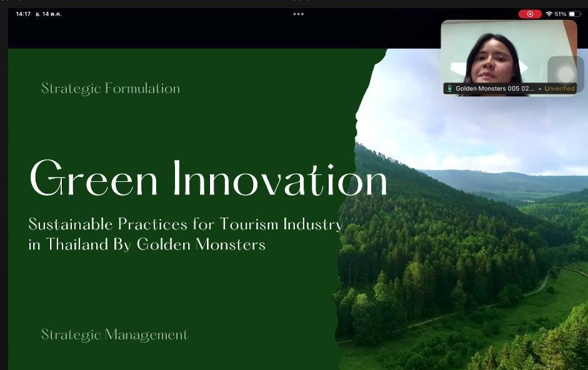
Task: Click the 'in Thailand By Golden Monsters' line
Action: coord(147,244)
